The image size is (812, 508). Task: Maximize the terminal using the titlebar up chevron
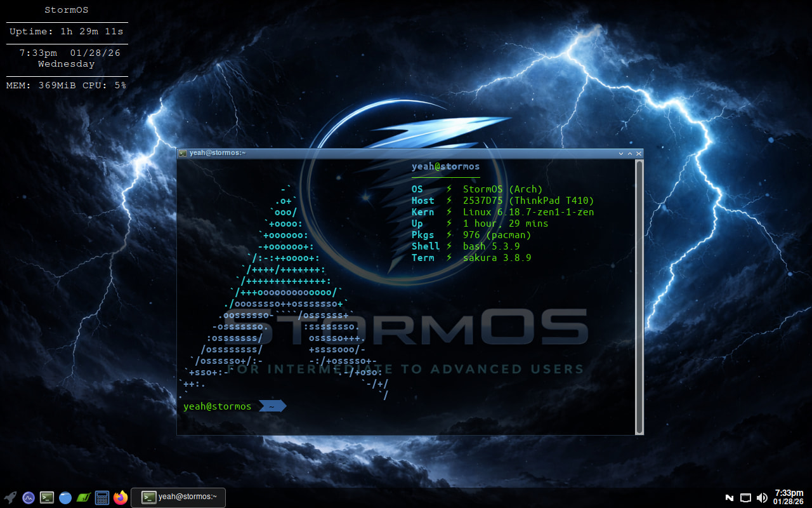pyautogui.click(x=630, y=154)
